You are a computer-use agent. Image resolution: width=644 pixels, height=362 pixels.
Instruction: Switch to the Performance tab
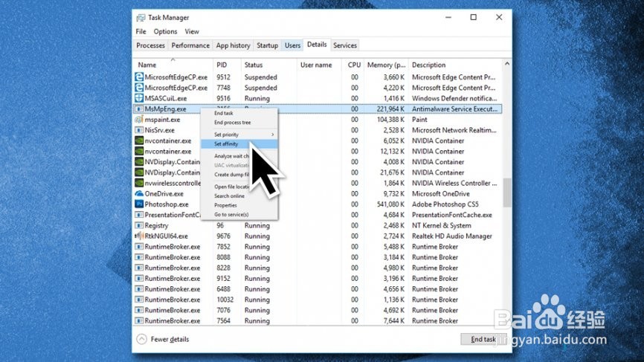[x=190, y=45]
